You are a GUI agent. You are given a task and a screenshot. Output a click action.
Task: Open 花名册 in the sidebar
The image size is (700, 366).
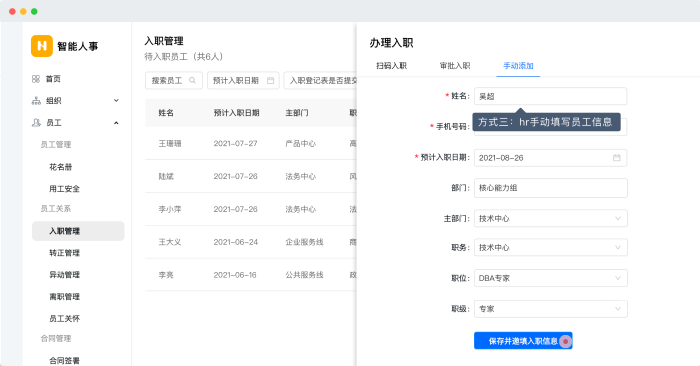pyautogui.click(x=61, y=167)
